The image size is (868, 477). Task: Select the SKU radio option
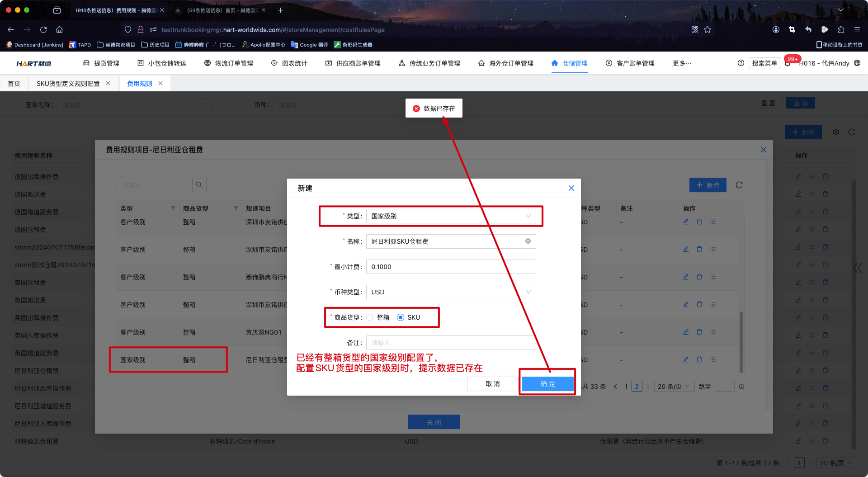pyautogui.click(x=401, y=317)
